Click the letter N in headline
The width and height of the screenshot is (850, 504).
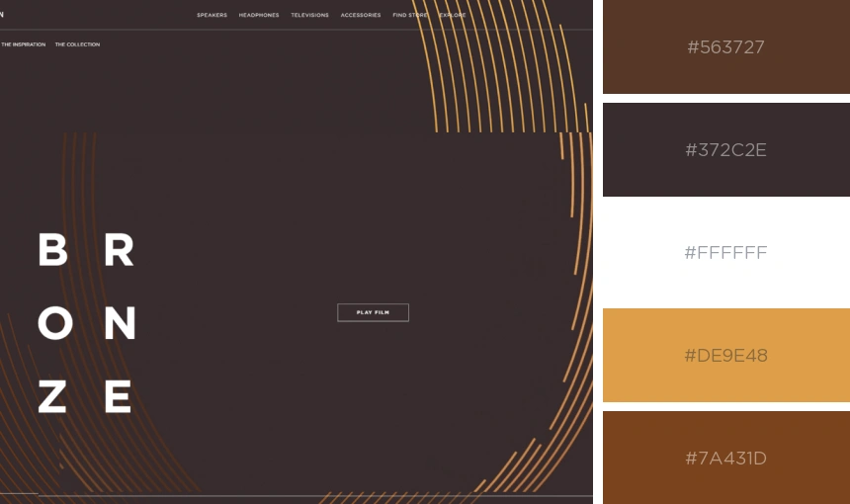(x=120, y=323)
